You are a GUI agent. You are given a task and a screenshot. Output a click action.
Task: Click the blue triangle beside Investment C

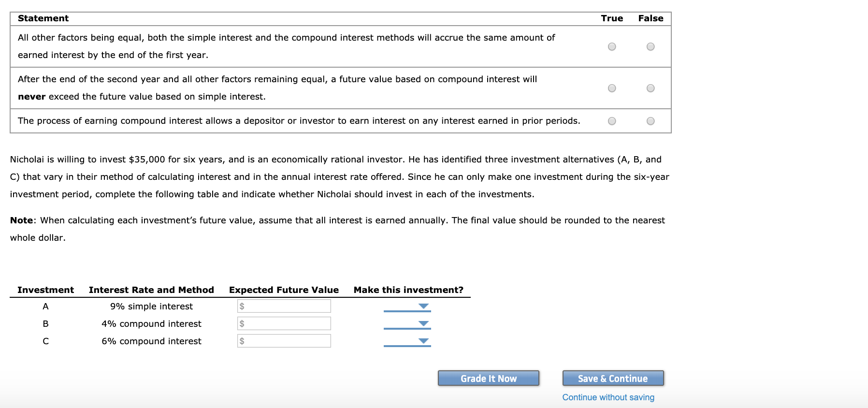coord(423,341)
